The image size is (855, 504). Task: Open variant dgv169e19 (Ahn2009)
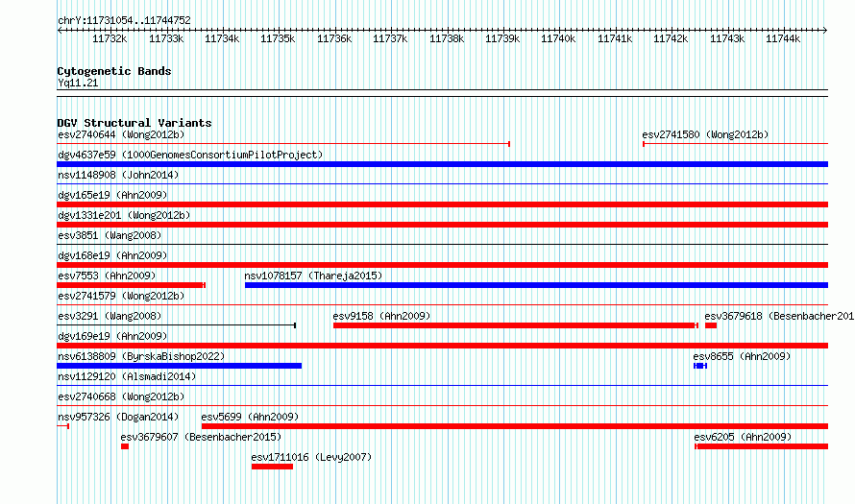[112, 336]
